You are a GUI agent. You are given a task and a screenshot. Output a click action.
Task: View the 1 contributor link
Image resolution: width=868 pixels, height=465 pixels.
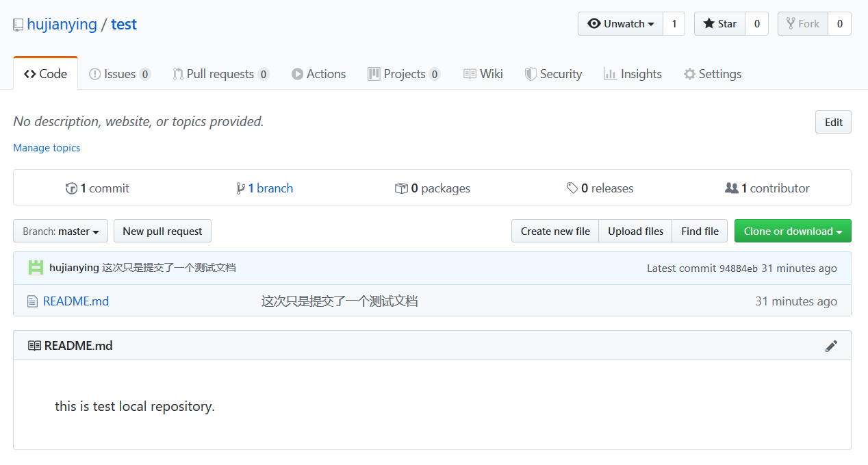pos(767,188)
